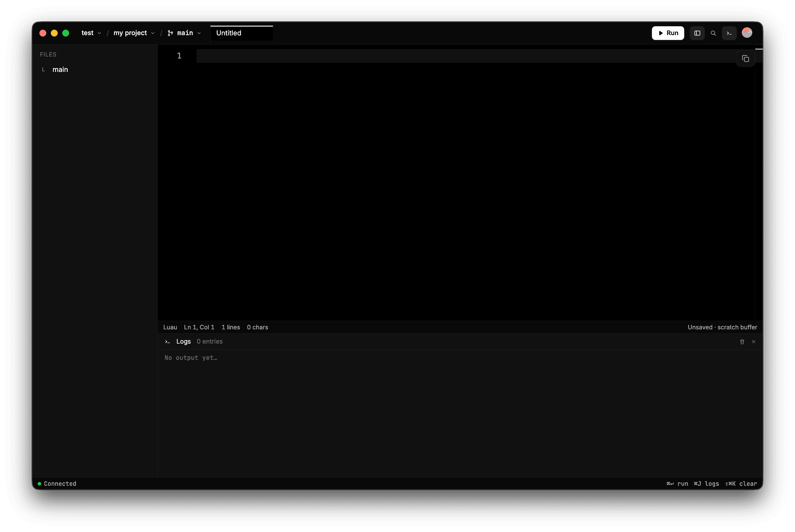Click the Ln 1, Col 1 indicator
This screenshot has width=795, height=532.
coord(199,327)
